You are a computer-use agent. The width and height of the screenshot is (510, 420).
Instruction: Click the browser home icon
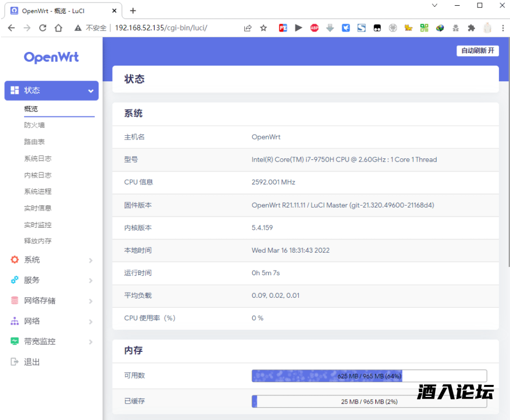59,28
